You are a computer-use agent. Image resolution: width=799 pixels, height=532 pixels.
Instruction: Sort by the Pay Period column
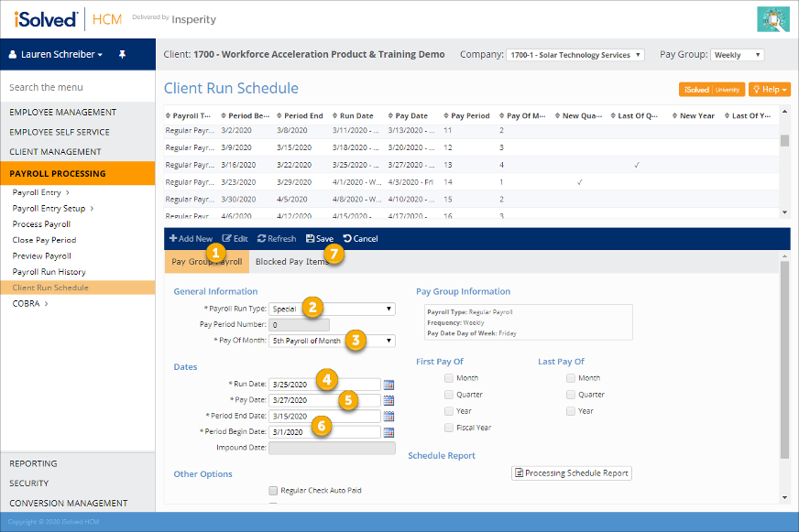tap(466, 115)
